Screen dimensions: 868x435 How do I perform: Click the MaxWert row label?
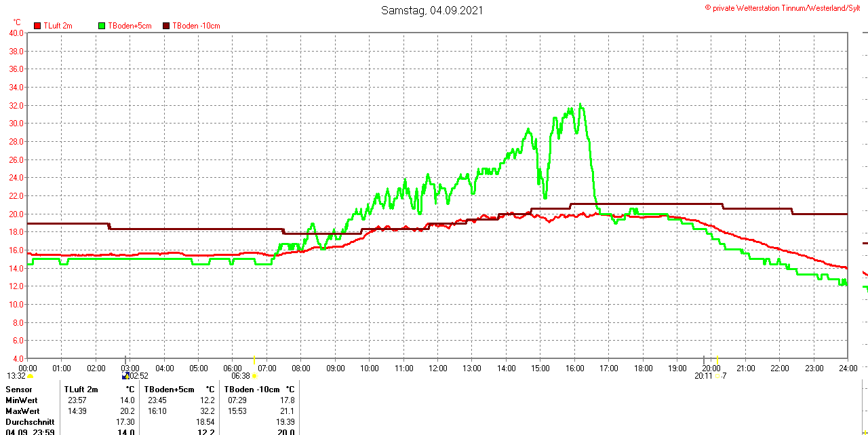[x=22, y=411]
